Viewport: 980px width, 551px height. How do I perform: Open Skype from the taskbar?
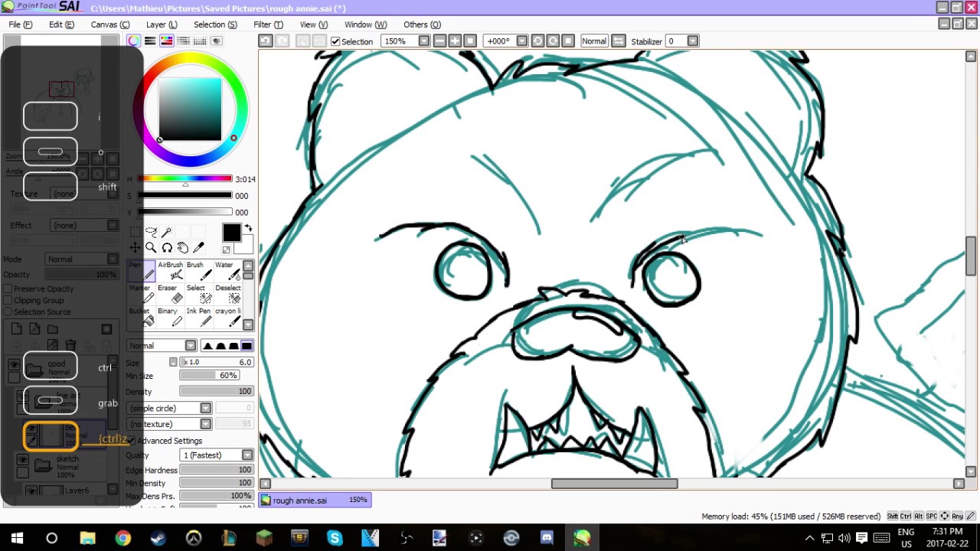(x=335, y=538)
